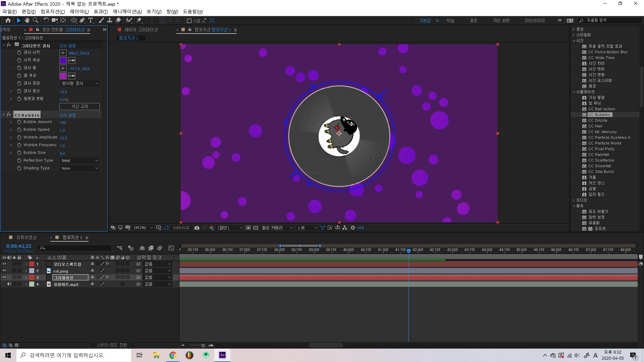Switch to the 레이어 그라데이션 viewer tab
644x362 pixels.
tap(141, 29)
